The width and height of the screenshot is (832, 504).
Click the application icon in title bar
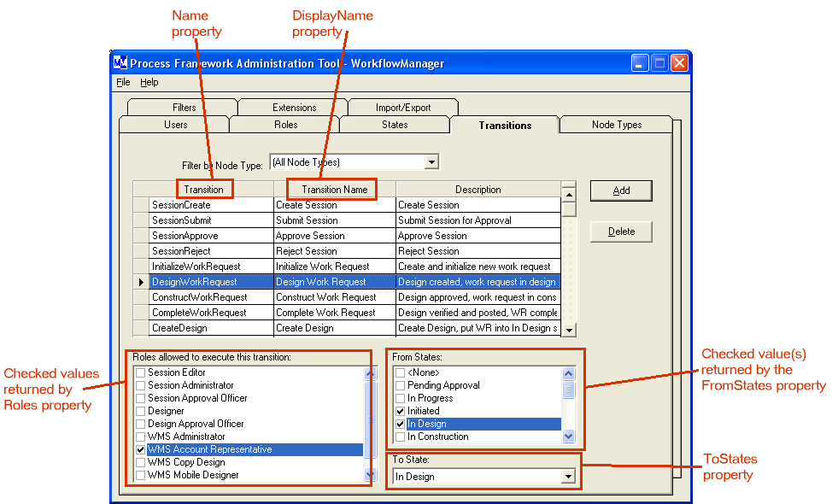tap(120, 63)
